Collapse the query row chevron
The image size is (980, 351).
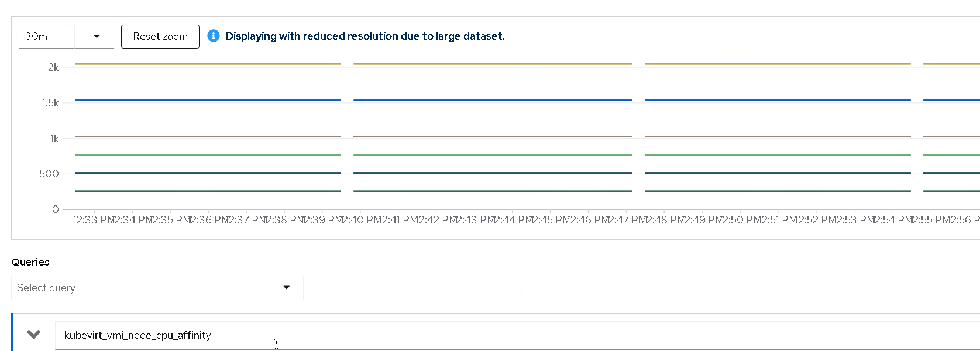[34, 335]
